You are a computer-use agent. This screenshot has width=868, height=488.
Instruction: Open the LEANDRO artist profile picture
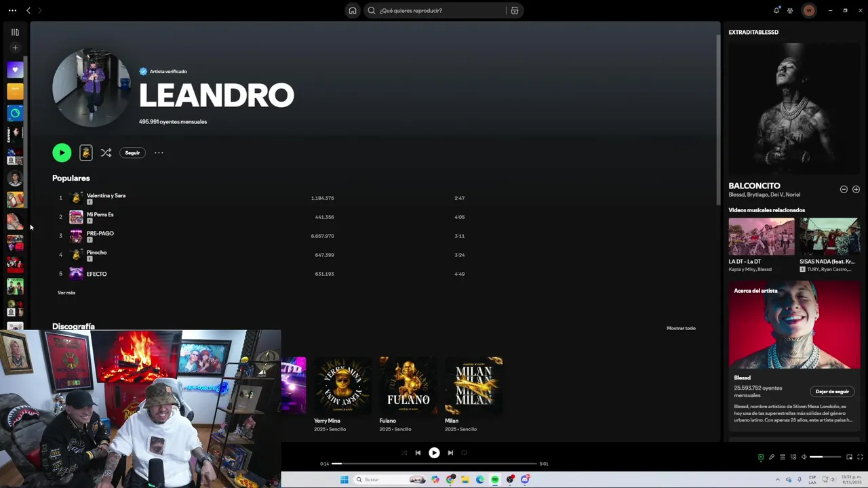pos(91,88)
